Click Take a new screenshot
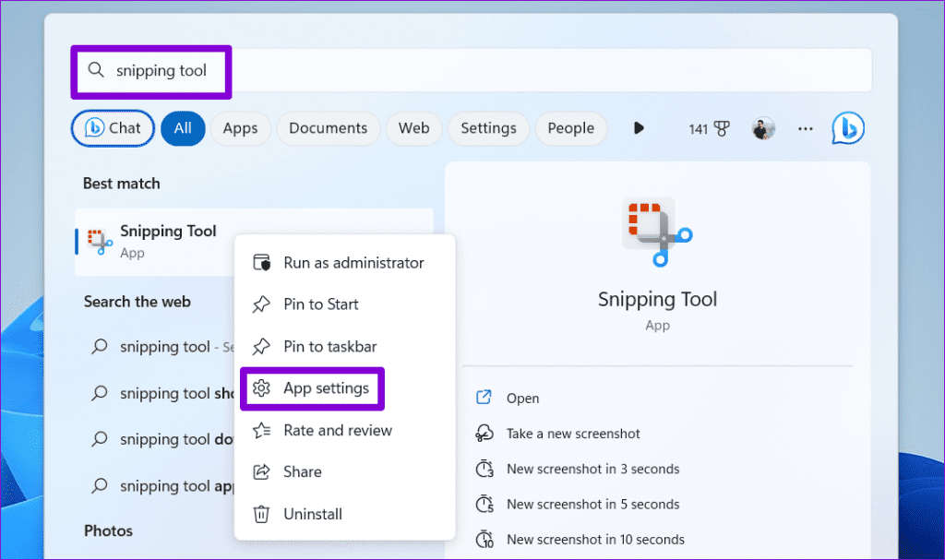This screenshot has width=945, height=560. point(573,434)
